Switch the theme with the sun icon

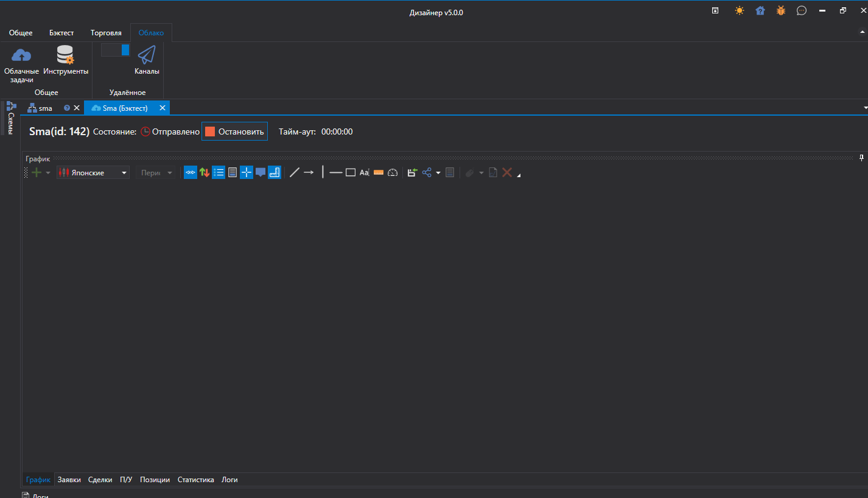740,10
